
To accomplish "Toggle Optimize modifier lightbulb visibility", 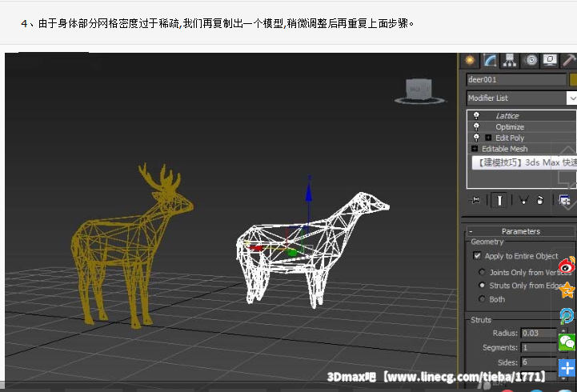I will point(476,126).
